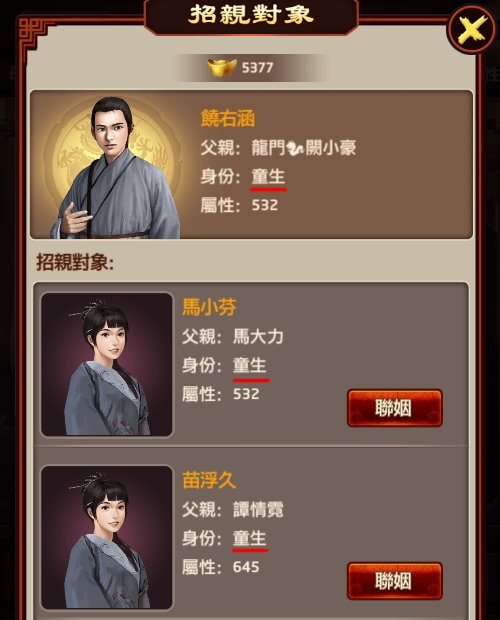The width and height of the screenshot is (500, 620).
Task: Click the name 饒右涵
Action: [x=228, y=118]
